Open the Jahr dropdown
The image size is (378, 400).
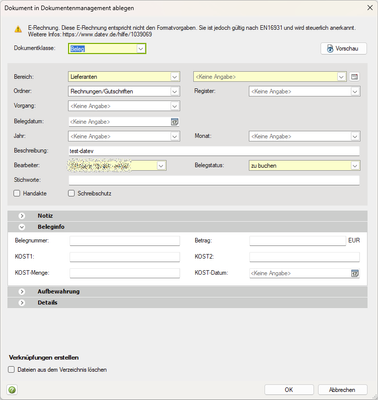pos(175,136)
